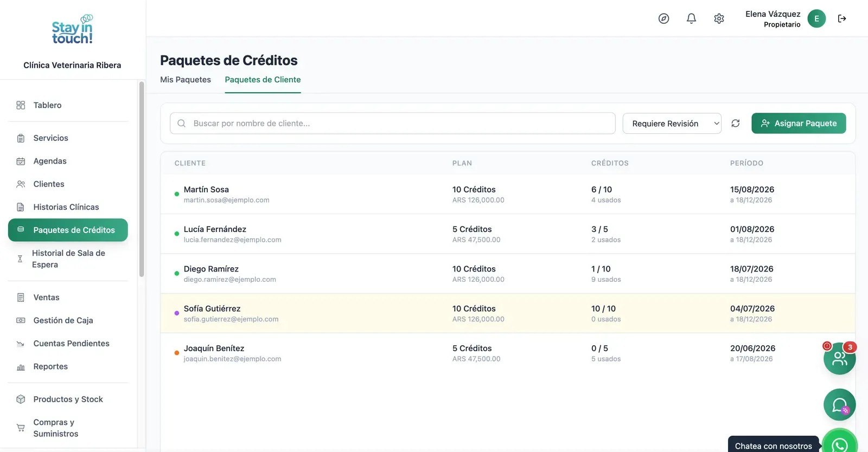868x452 pixels.
Task: Select Paquetes de Cliente tab
Action: (263, 80)
